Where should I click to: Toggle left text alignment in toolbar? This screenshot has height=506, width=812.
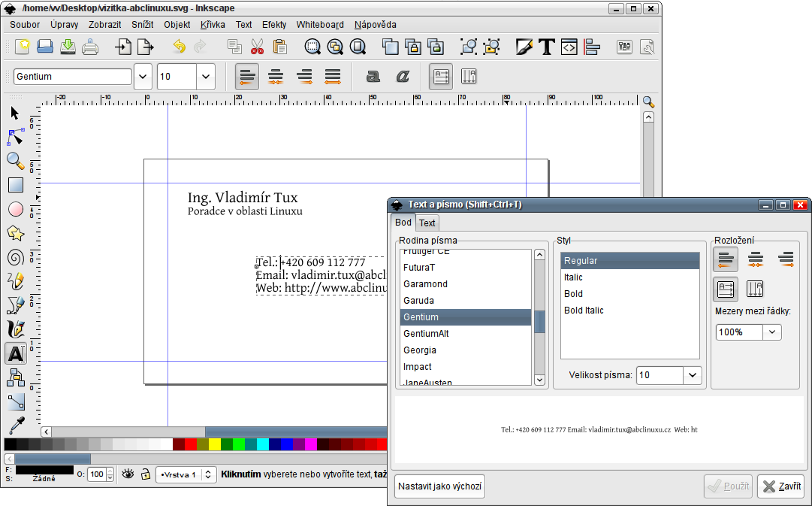click(247, 77)
